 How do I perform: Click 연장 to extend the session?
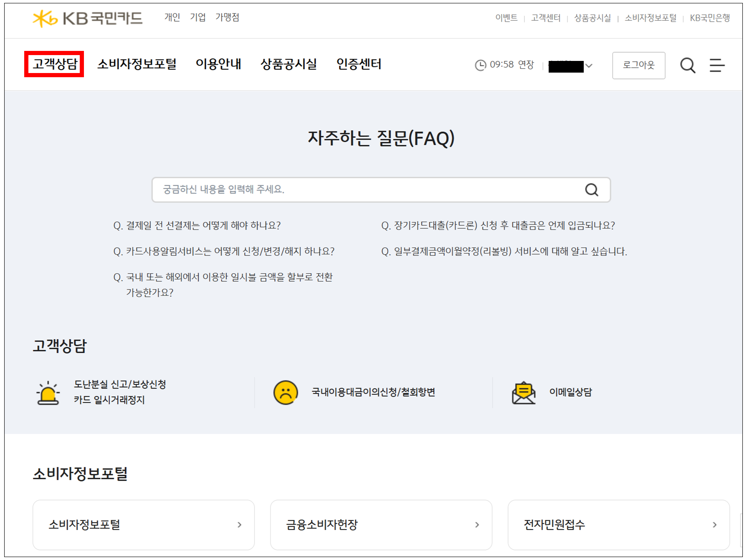(x=526, y=65)
